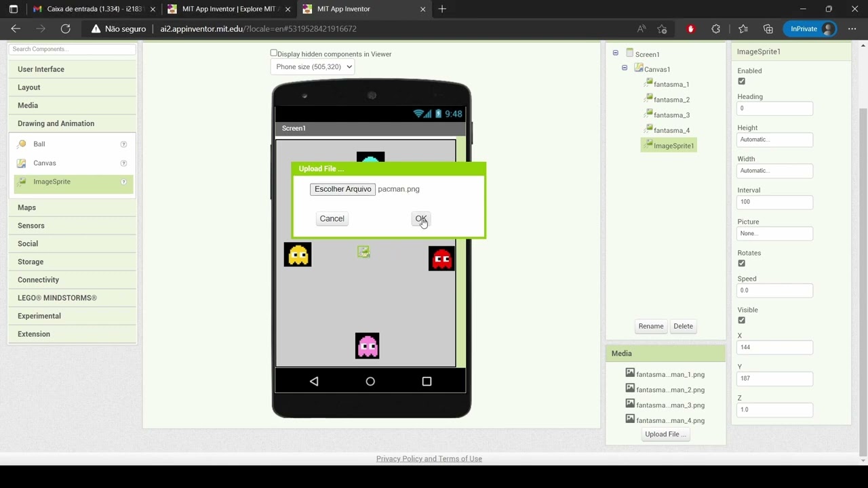Cancel the Upload File dialog
868x488 pixels.
tap(332, 218)
